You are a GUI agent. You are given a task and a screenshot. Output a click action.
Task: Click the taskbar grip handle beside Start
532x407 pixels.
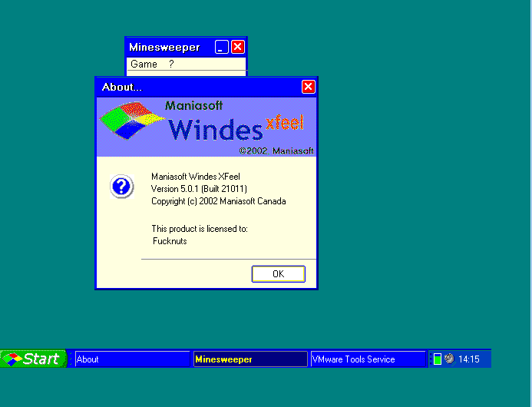point(71,359)
